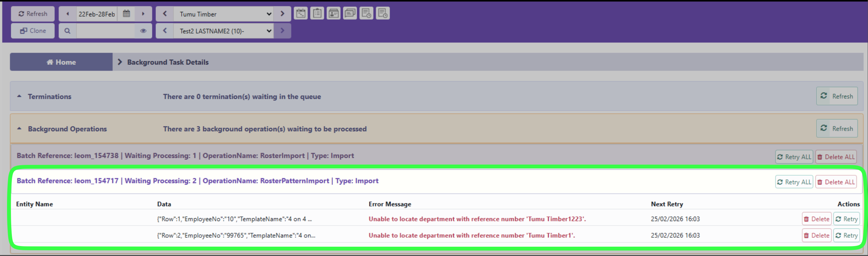Collapse batch leom_154717 RosterPatternImport header
The width and height of the screenshot is (868, 256).
[198, 181]
